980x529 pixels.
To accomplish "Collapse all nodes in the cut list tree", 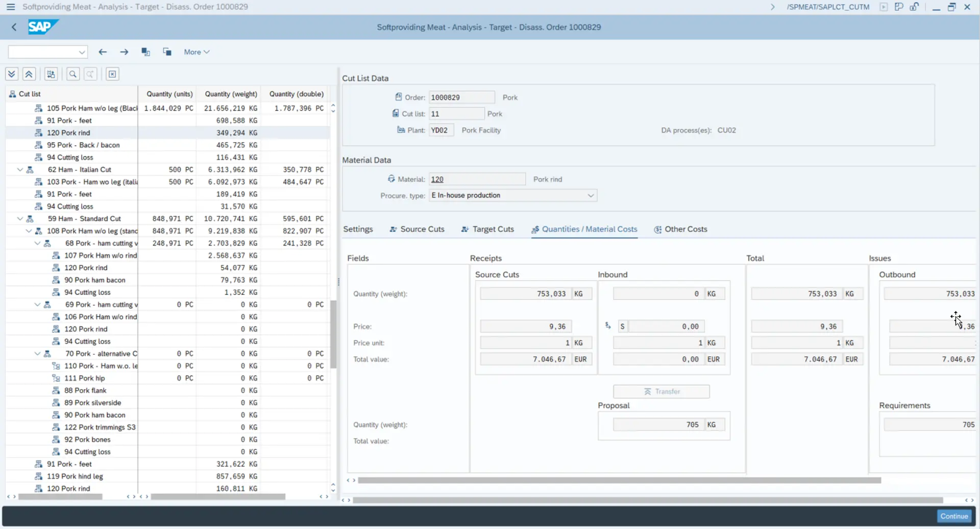I will (x=29, y=74).
